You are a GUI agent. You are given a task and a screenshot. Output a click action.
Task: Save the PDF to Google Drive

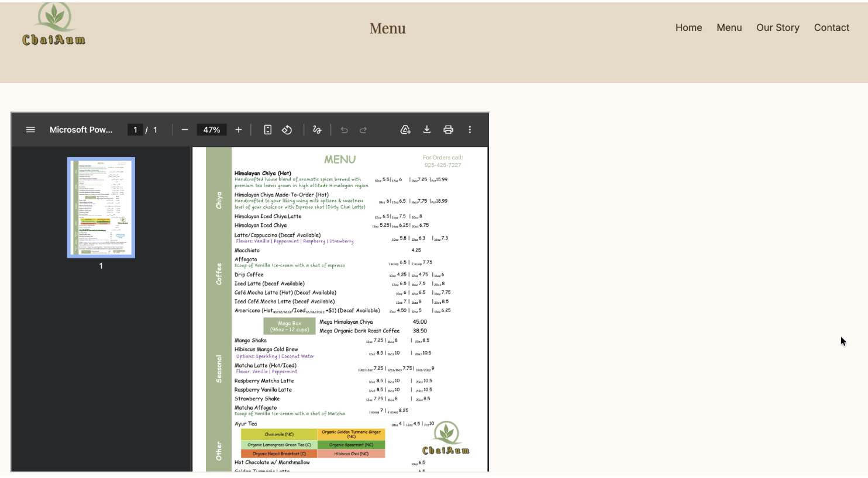405,130
